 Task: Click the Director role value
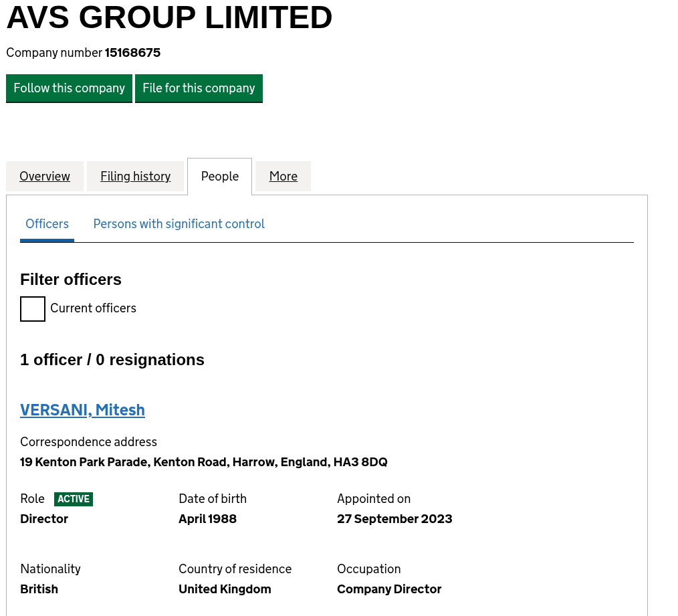(x=44, y=518)
